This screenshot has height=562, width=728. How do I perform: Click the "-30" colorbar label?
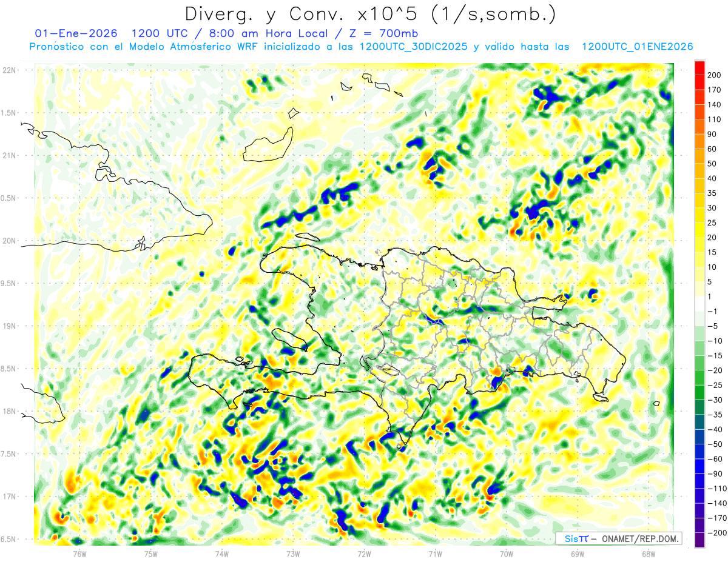[715, 400]
